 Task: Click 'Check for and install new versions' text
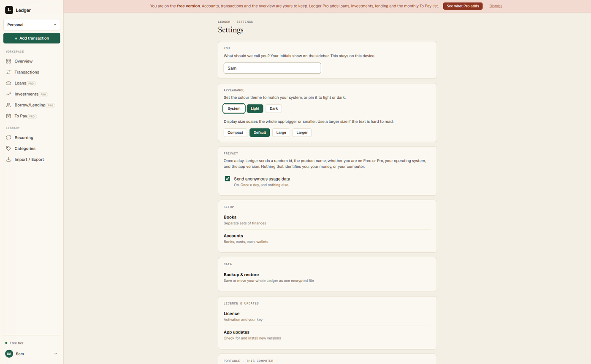252,338
